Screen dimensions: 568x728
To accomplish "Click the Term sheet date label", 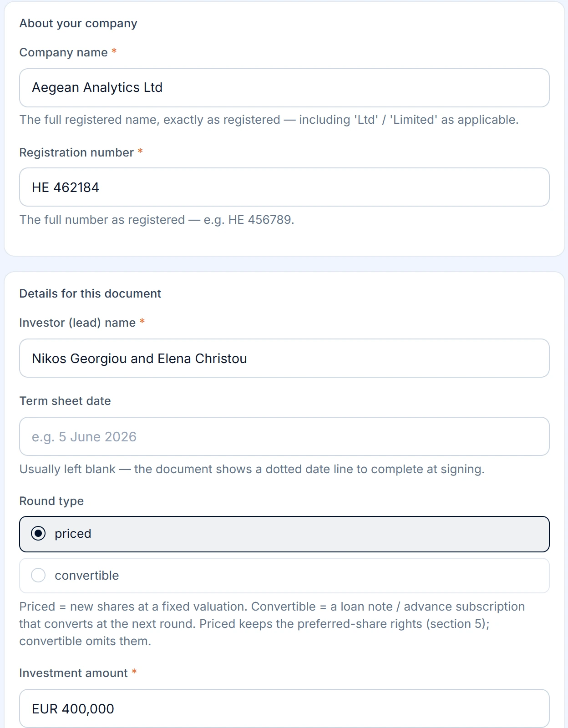I will point(65,401).
